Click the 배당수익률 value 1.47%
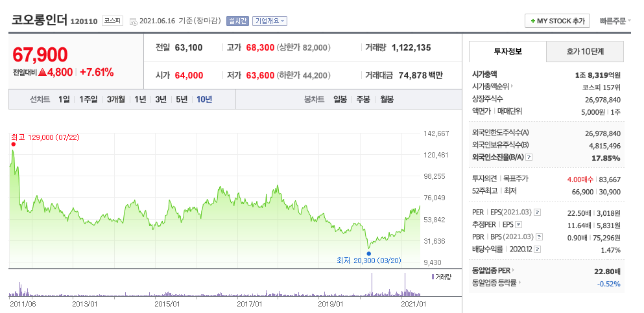644x313 pixels. 610,250
